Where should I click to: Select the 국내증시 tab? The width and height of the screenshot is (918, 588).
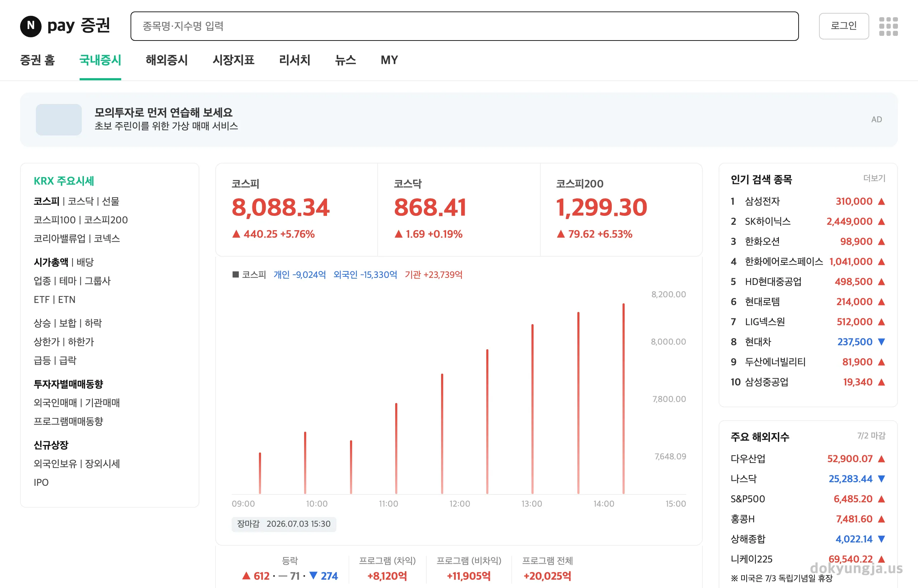pos(100,60)
